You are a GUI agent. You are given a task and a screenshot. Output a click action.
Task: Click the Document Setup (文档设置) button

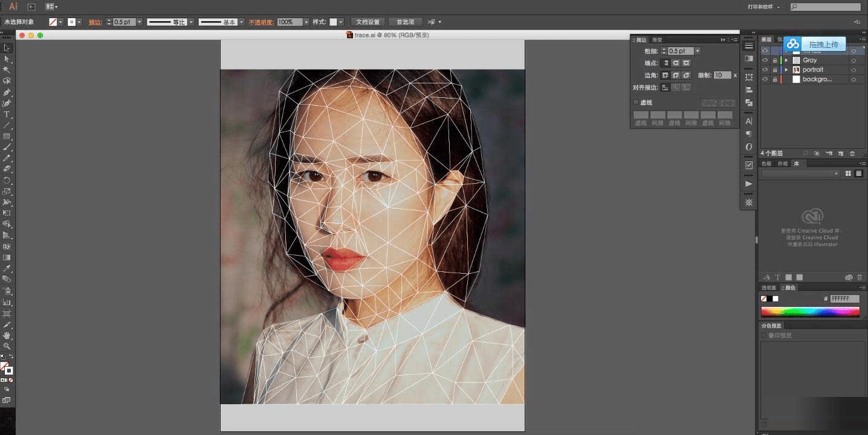(367, 22)
